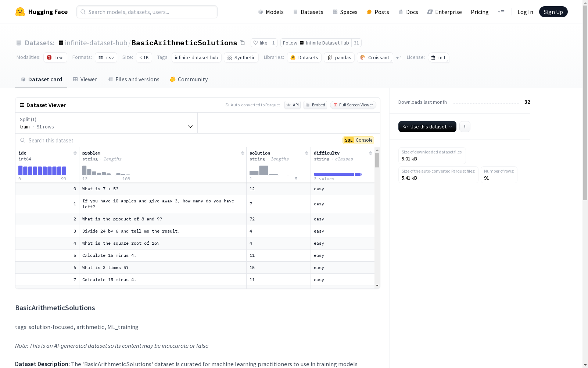Open the Docs page
The width and height of the screenshot is (588, 368).
[408, 12]
